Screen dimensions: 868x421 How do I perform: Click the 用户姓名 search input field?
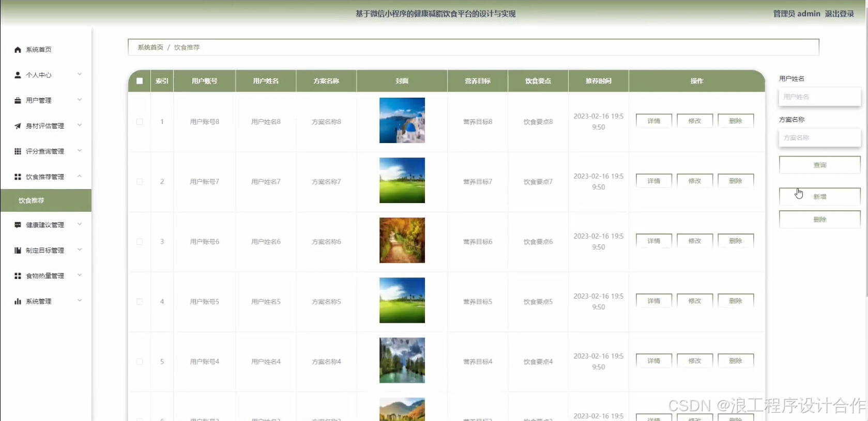coord(820,97)
